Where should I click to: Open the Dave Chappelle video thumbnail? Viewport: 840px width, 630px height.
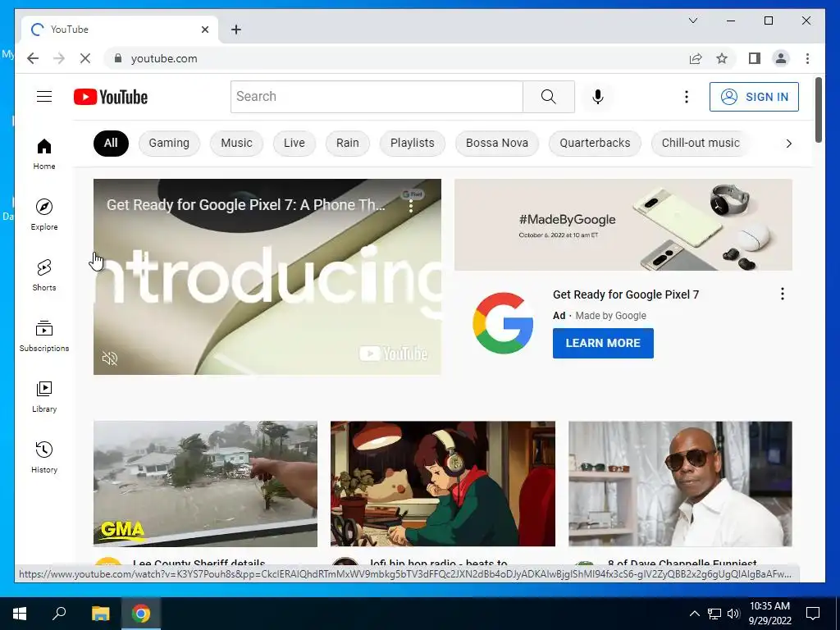click(680, 484)
